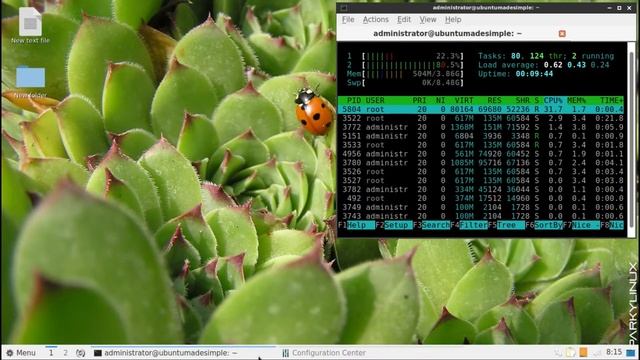The image size is (640, 360).
Task: Sort by the TIME+ column header
Action: (611, 100)
